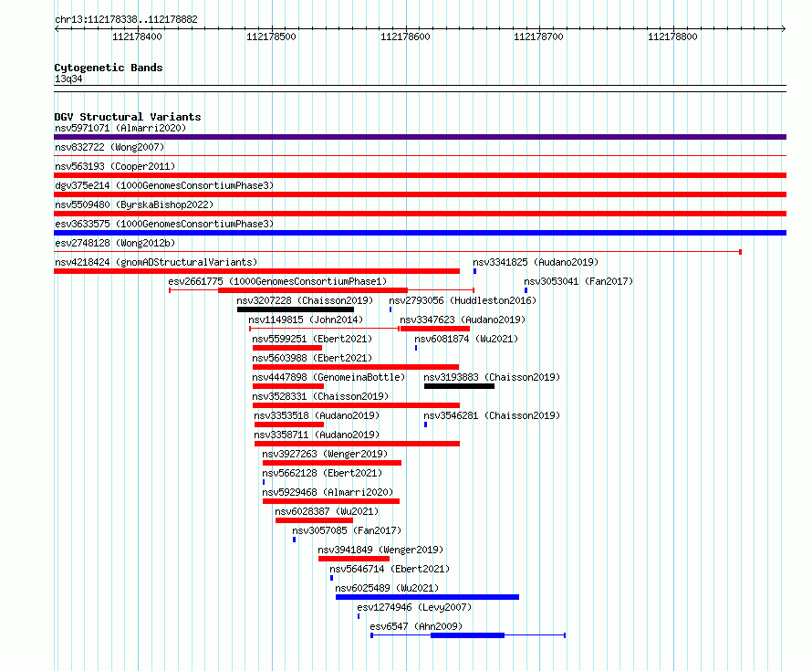Screen dimensions: 812x671
Task: Click the DGV Structural Variants track heading
Action: point(128,117)
